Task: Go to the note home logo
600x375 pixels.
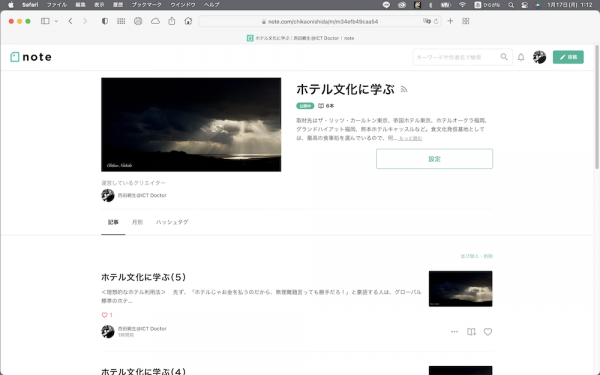Action: point(31,57)
